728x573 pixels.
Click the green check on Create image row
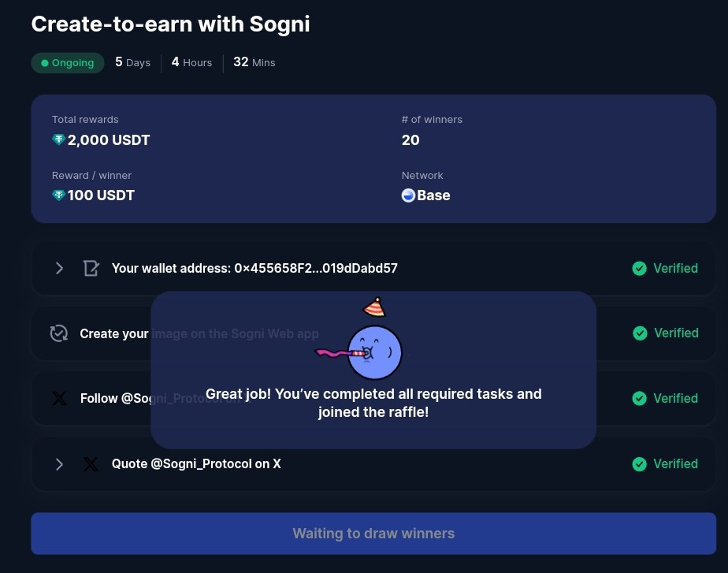(x=641, y=333)
